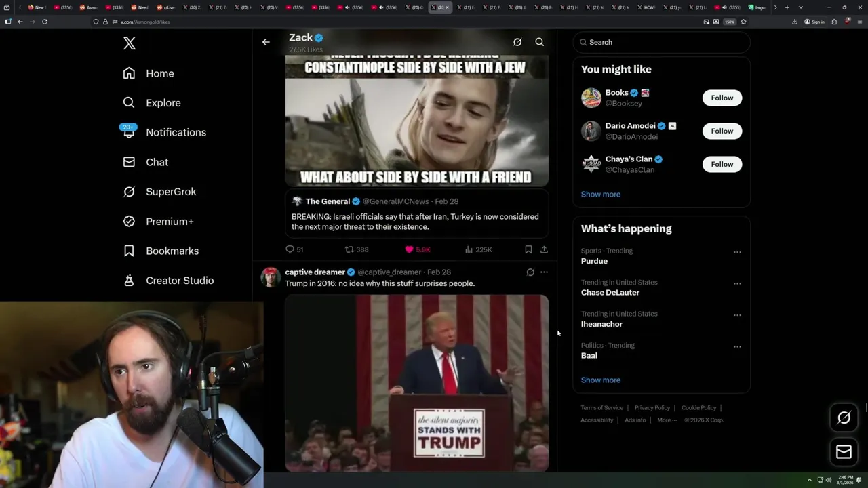
Task: Play the Trump podium video
Action: tap(416, 383)
